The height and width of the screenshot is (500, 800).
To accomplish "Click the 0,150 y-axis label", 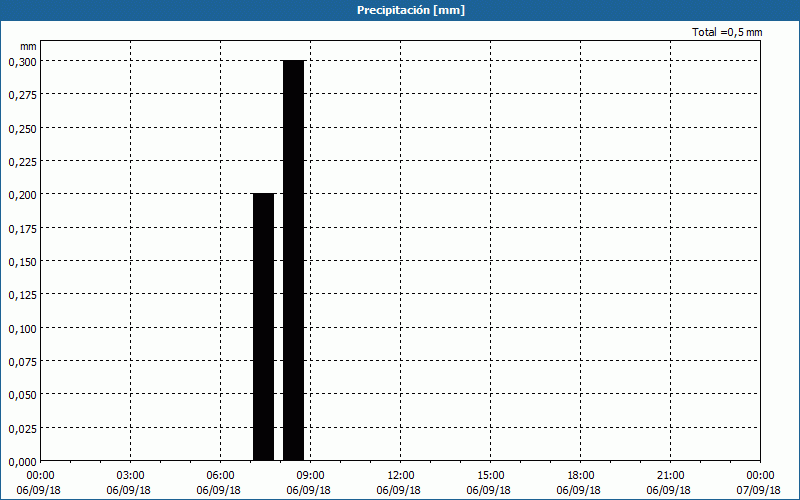I will pyautogui.click(x=22, y=262).
